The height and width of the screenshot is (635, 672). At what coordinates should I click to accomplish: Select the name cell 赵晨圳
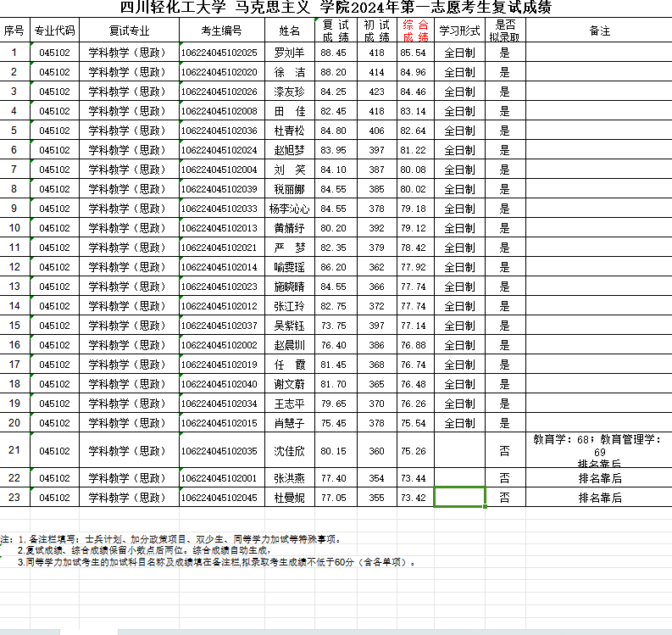click(290, 345)
